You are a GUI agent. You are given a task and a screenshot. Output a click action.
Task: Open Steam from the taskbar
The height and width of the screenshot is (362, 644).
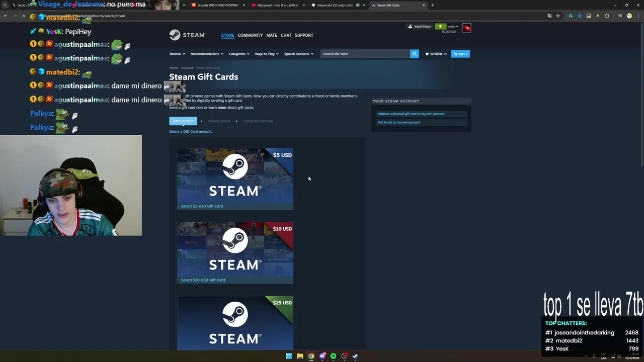pos(355,356)
